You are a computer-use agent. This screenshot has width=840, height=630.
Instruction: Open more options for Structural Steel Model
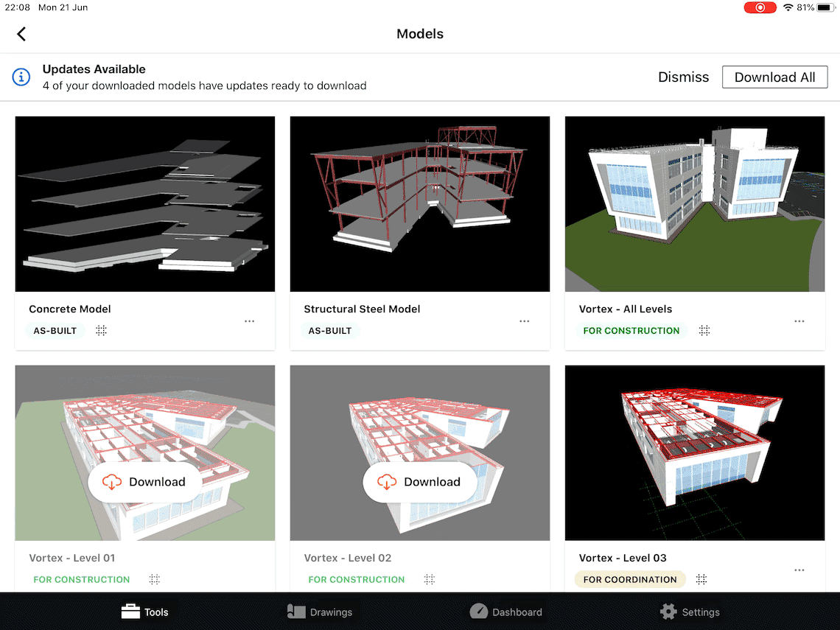click(525, 321)
